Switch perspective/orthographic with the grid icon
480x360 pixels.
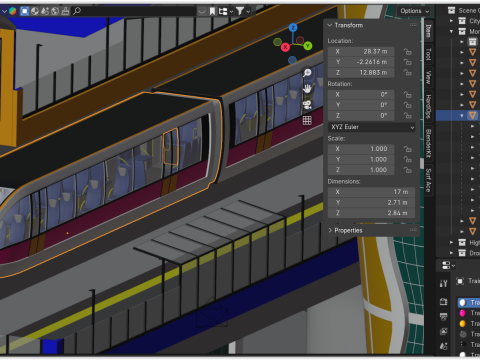[x=307, y=120]
